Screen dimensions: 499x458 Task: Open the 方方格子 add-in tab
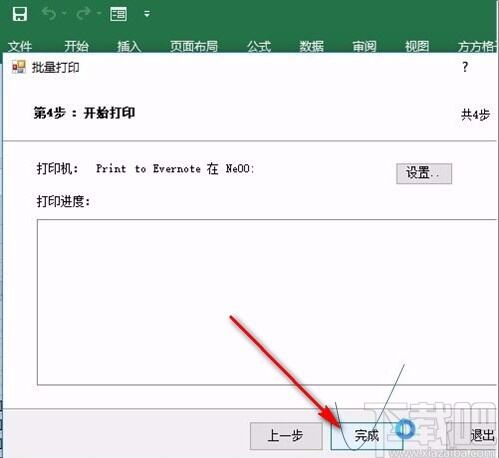coord(477,46)
